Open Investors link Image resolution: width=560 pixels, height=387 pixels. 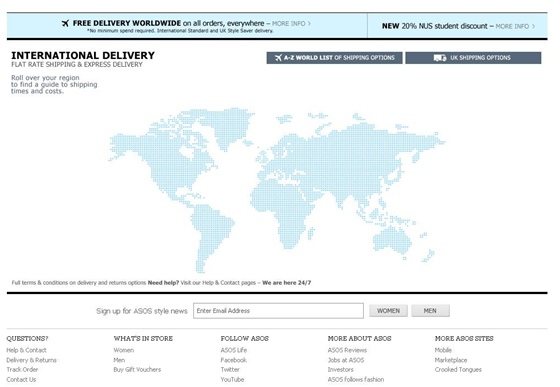click(x=340, y=370)
